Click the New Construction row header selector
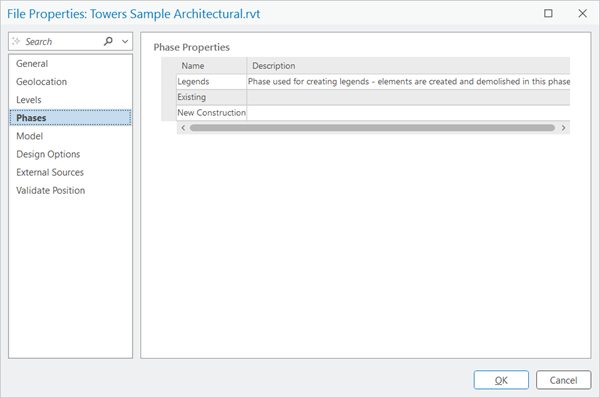600x398 pixels. click(169, 113)
